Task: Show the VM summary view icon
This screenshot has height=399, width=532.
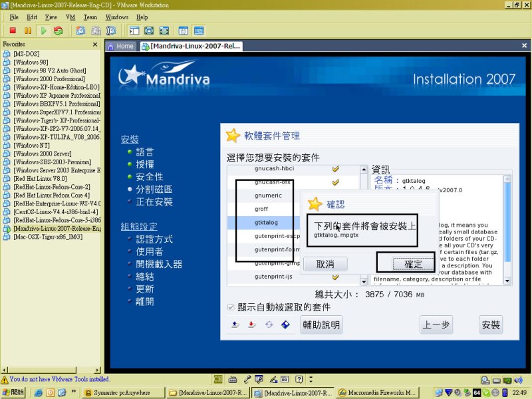Action: [184, 31]
